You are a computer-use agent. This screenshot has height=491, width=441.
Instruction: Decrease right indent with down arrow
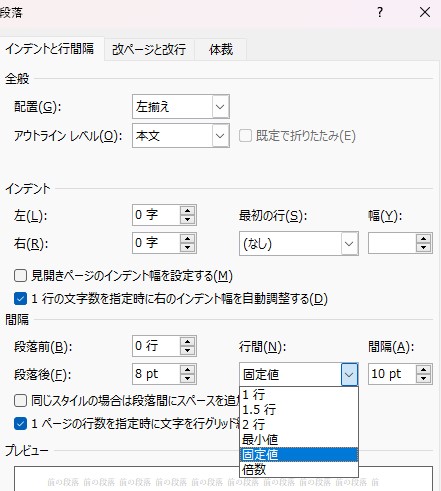187,247
